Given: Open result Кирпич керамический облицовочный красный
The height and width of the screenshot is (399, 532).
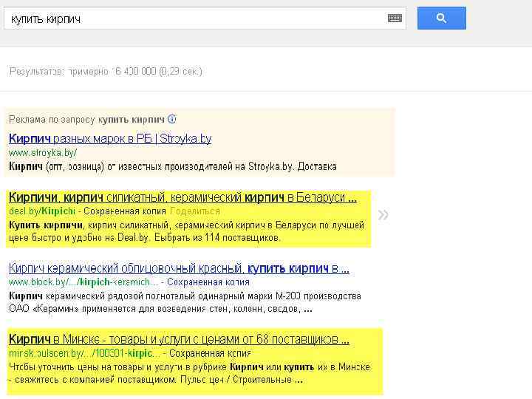Looking at the screenshot, I should pos(179,268).
